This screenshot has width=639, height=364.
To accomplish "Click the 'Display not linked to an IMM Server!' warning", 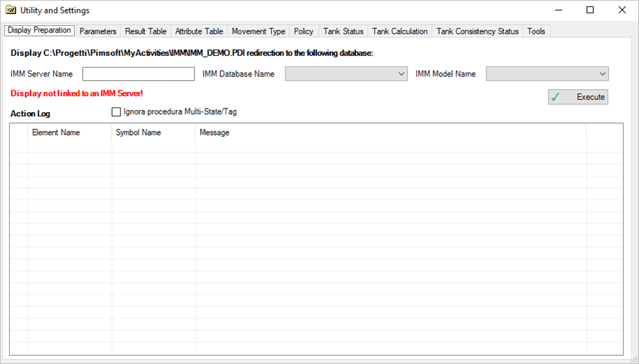I will point(77,93).
